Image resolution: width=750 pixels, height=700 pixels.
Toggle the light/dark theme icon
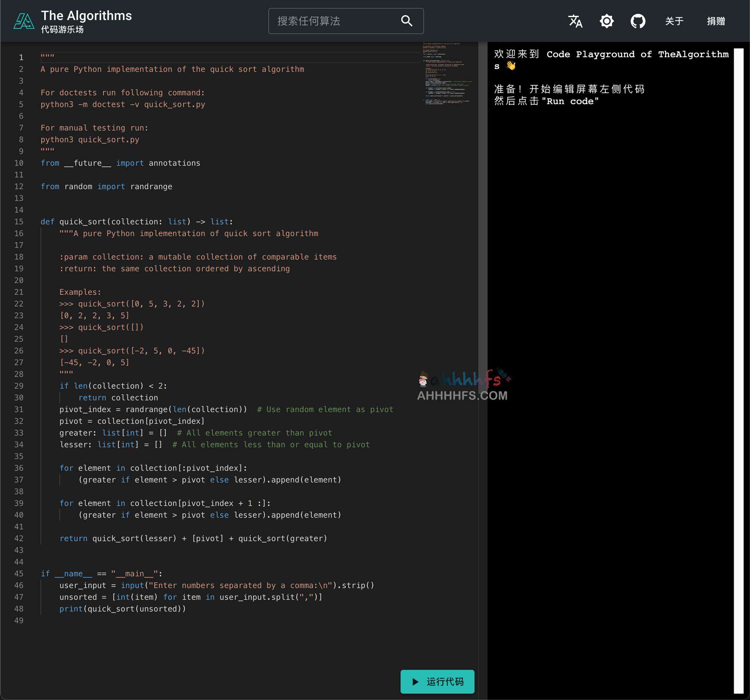click(x=606, y=21)
